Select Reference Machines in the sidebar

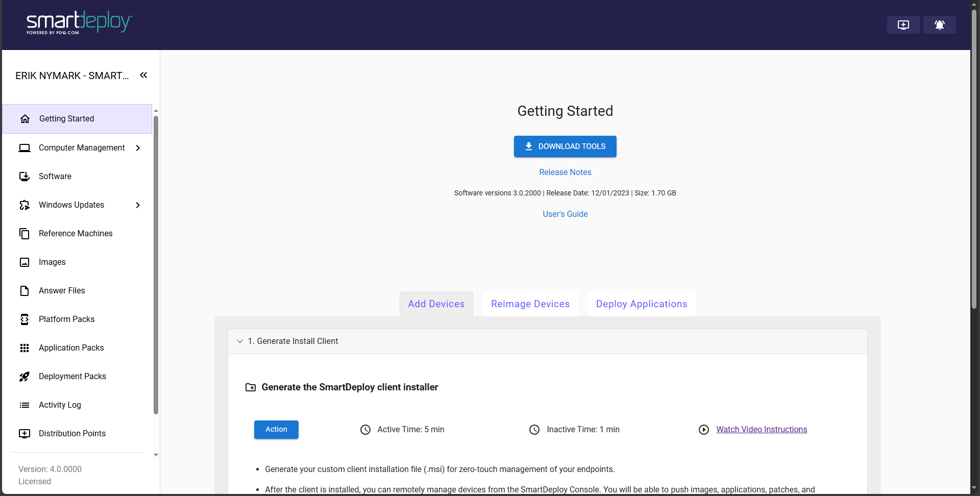click(75, 233)
